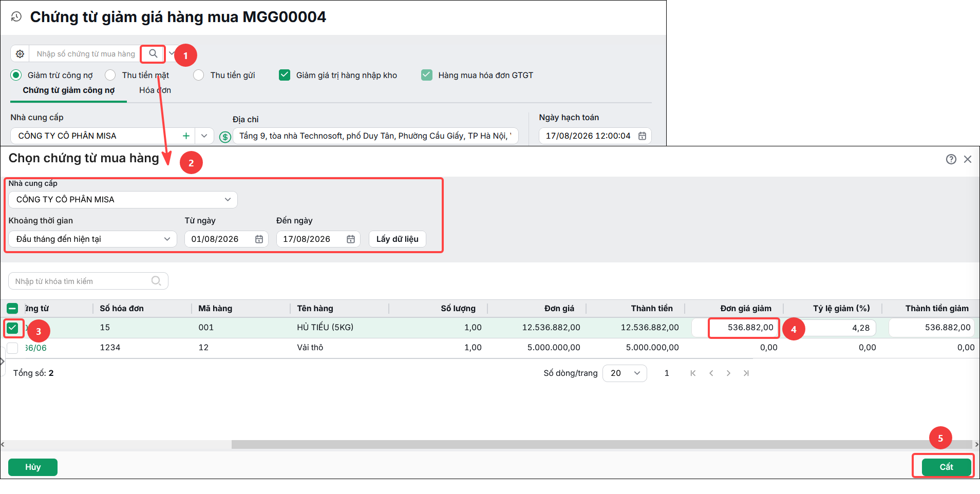This screenshot has height=494, width=980.
Task: Toggle Hàng mua hóa đơn GTGT checkbox
Action: click(x=426, y=75)
